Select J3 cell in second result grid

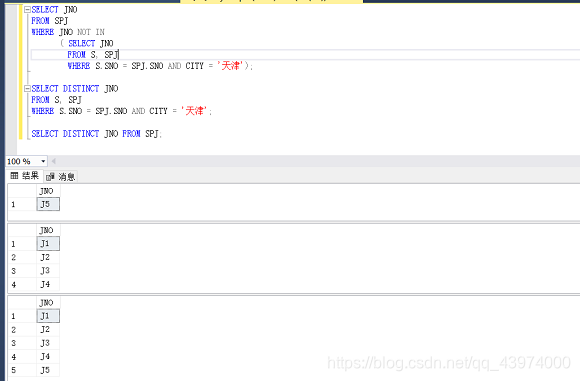pos(48,271)
